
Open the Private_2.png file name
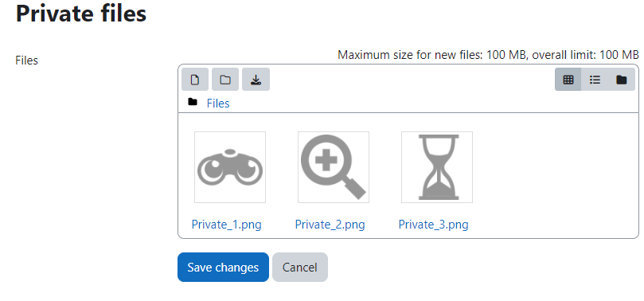(330, 225)
